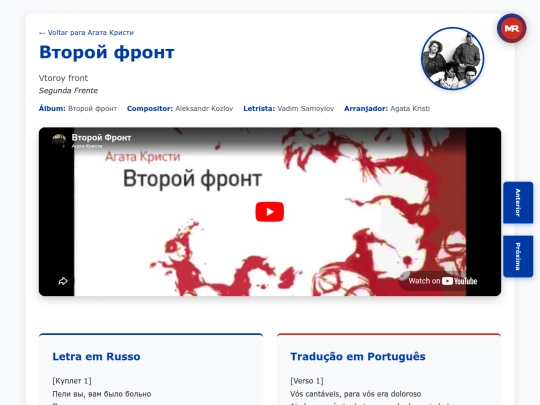Click the Próxima side button
Viewport: 540px width, 405px height.
518,256
